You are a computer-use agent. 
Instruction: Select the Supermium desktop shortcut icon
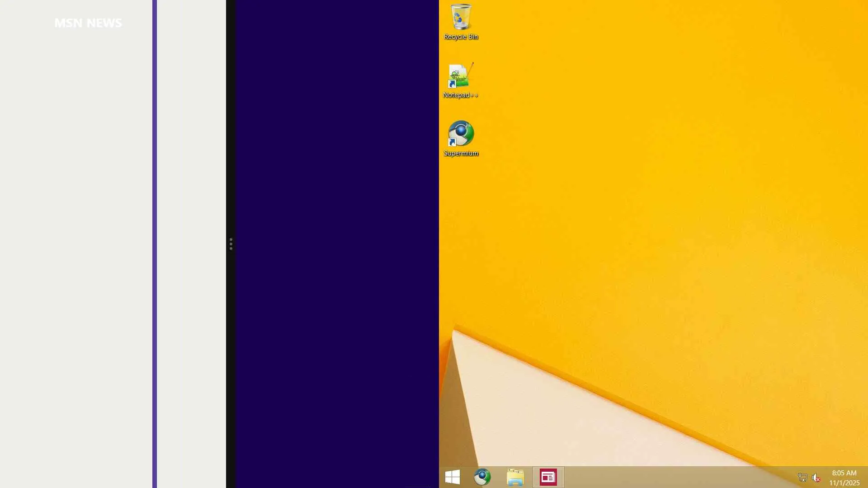(461, 133)
